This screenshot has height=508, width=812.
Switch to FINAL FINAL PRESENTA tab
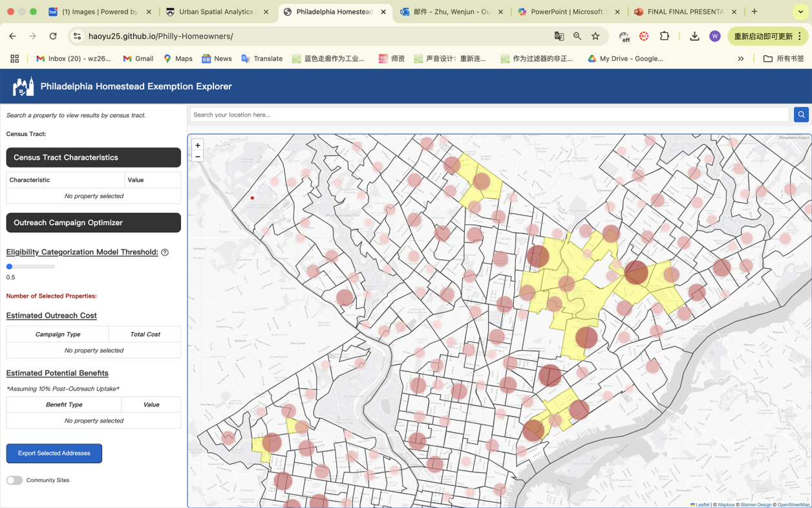tap(685, 12)
